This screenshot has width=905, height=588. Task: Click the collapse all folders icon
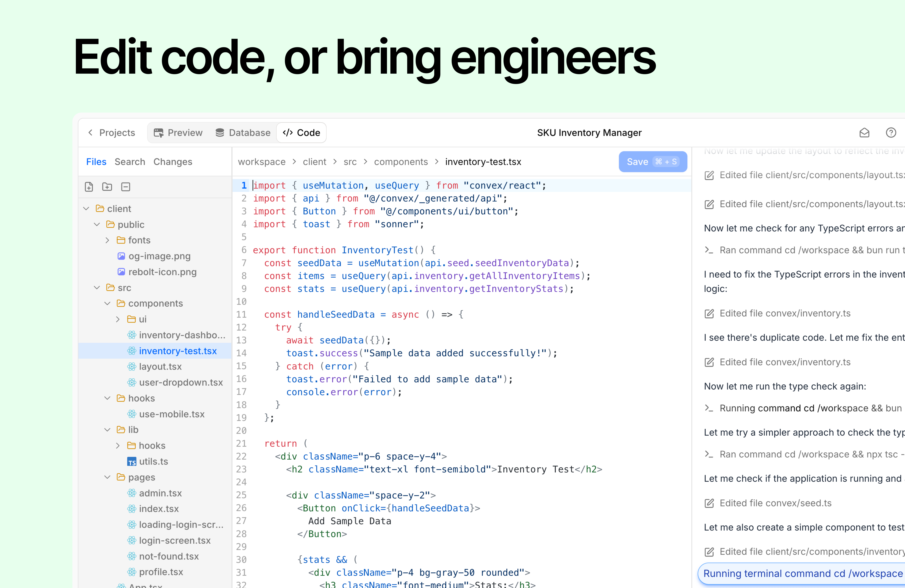pyautogui.click(x=126, y=187)
